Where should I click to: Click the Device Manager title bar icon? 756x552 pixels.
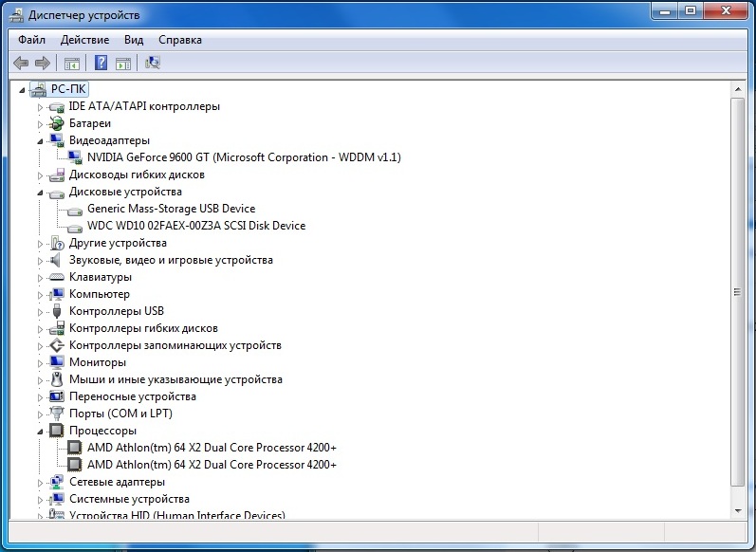16,15
